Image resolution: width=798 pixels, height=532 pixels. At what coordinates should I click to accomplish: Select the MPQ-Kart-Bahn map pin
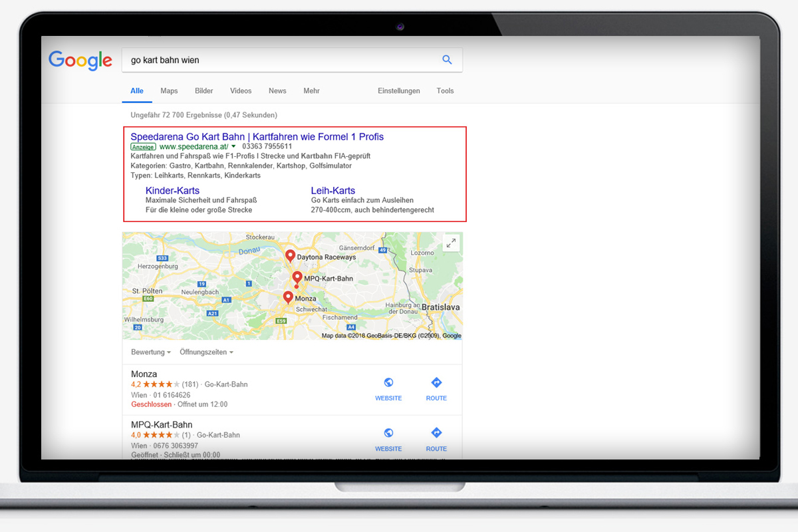[297, 279]
